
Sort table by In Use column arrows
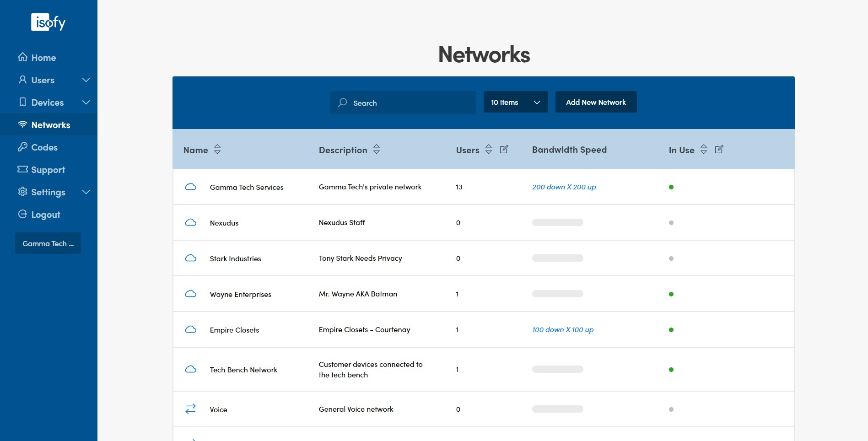tap(704, 149)
